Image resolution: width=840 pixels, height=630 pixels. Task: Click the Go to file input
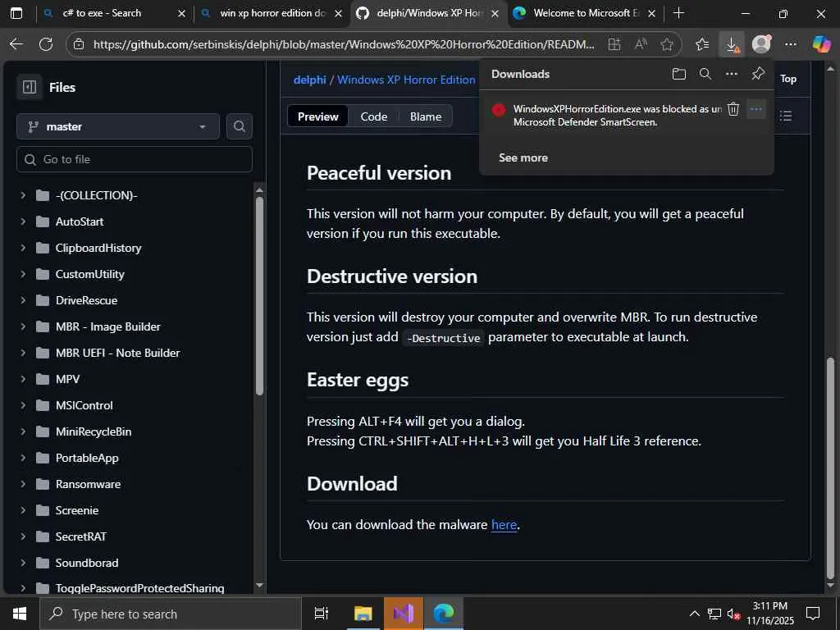pos(135,159)
